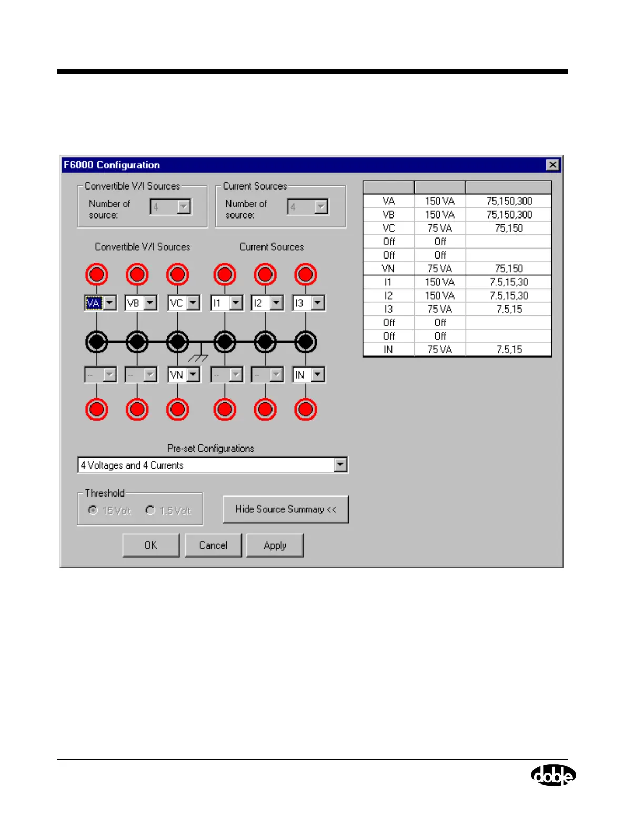Click the 7.5,15,30 value in the I1 row

[509, 282]
